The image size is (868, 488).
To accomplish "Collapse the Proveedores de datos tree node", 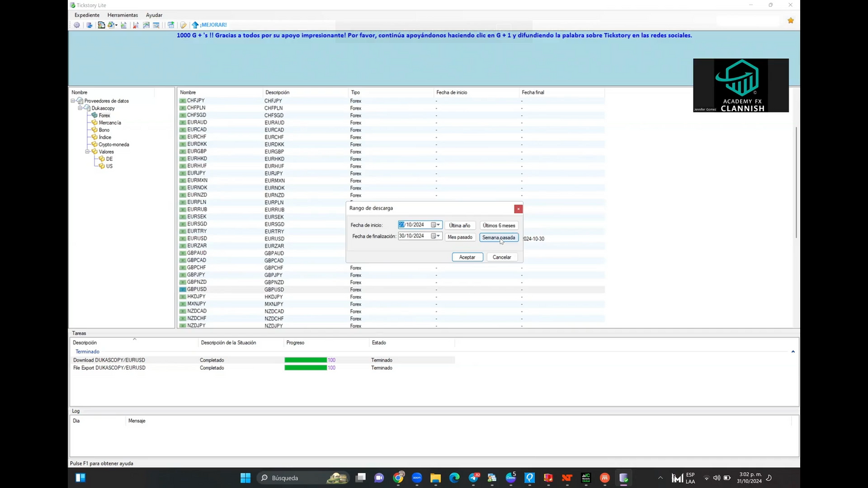I will pyautogui.click(x=73, y=101).
